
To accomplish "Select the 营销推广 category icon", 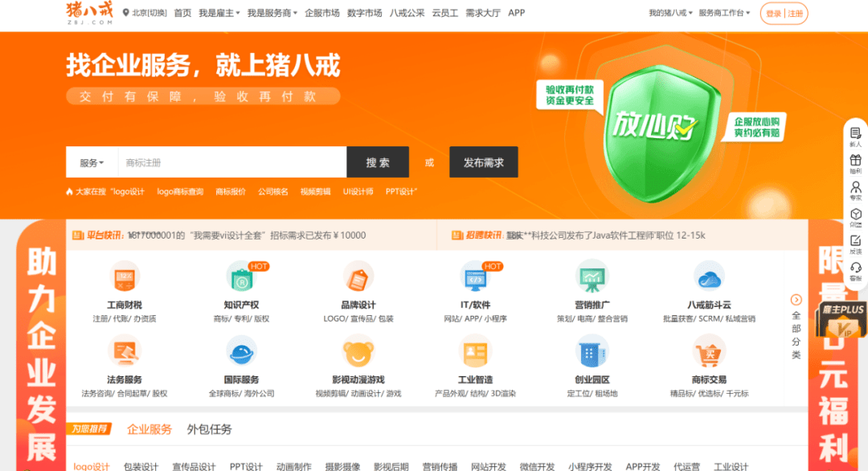I will point(592,277).
